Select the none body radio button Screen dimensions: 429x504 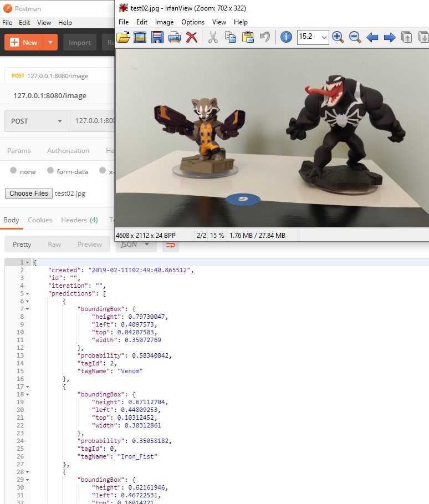pyautogui.click(x=13, y=170)
